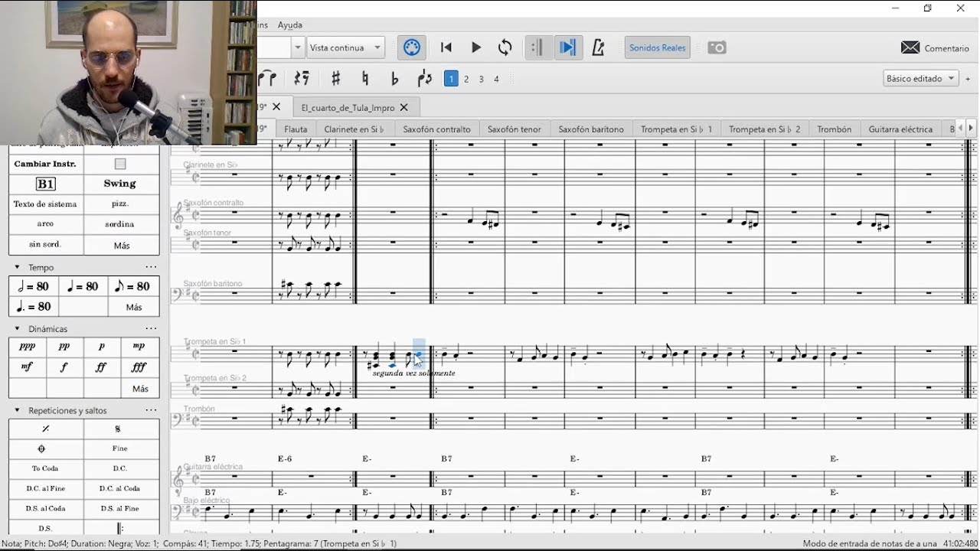Start score playback
The width and height of the screenshot is (980, 551).
click(475, 47)
